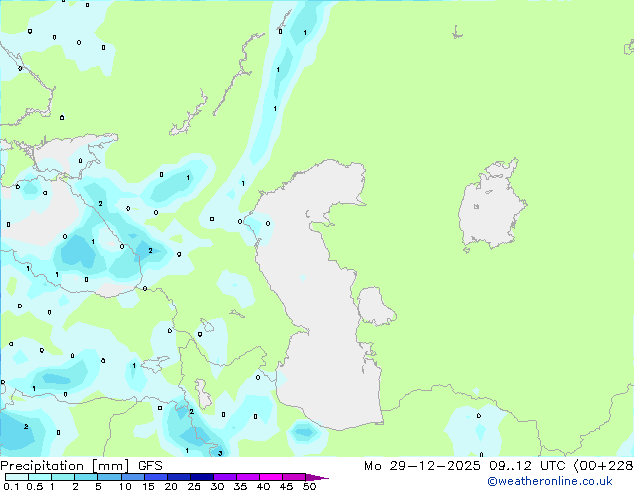Click the legend label '20'

click(171, 486)
